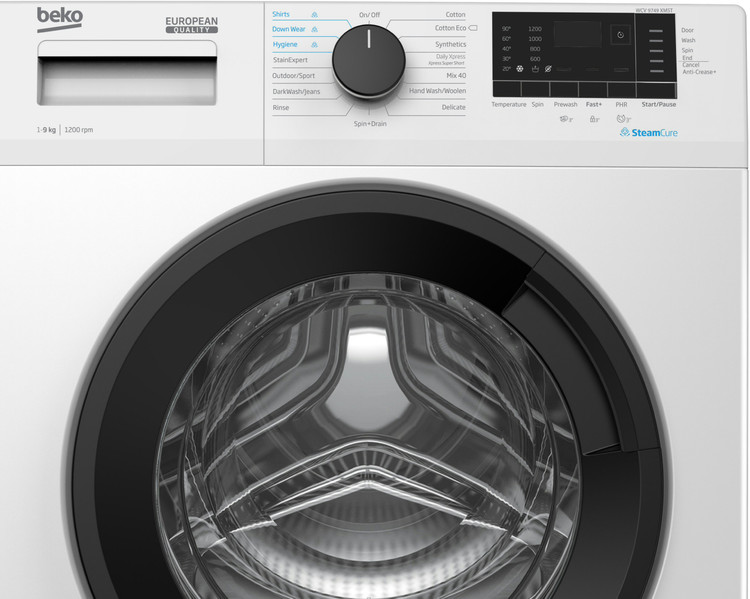Click the steam icon beside Shirts
This screenshot has width=750, height=599.
tap(316, 15)
